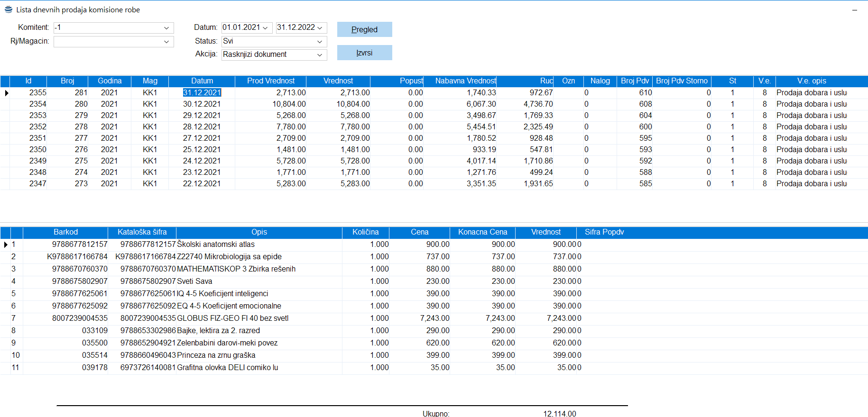This screenshot has height=417, width=868.
Task: Click the Prod Vrednost column header
Action: [x=270, y=81]
